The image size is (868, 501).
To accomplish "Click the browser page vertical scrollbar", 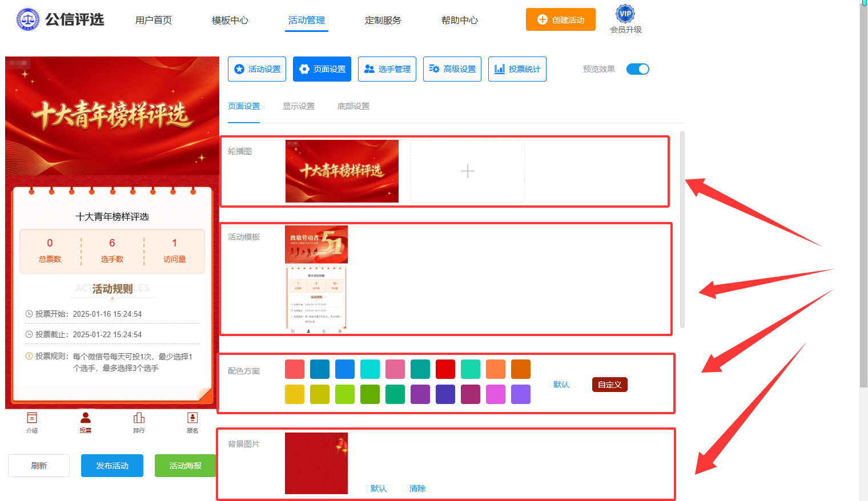I will [863, 197].
